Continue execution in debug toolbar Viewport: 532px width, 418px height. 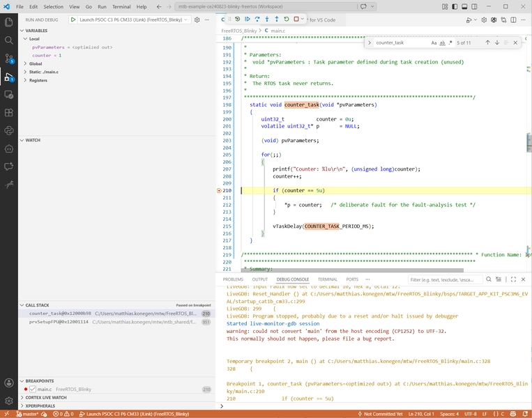point(248,20)
